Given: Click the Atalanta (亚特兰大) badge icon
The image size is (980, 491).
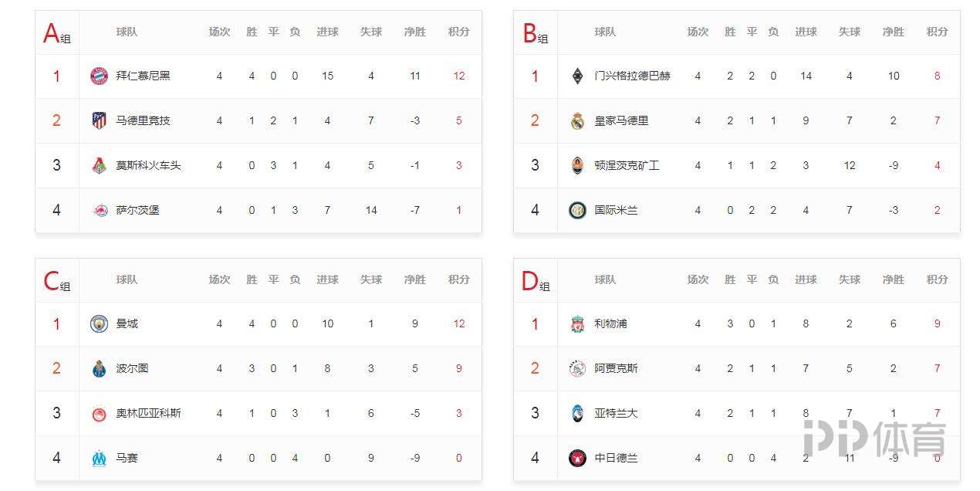Looking at the screenshot, I should (x=577, y=413).
